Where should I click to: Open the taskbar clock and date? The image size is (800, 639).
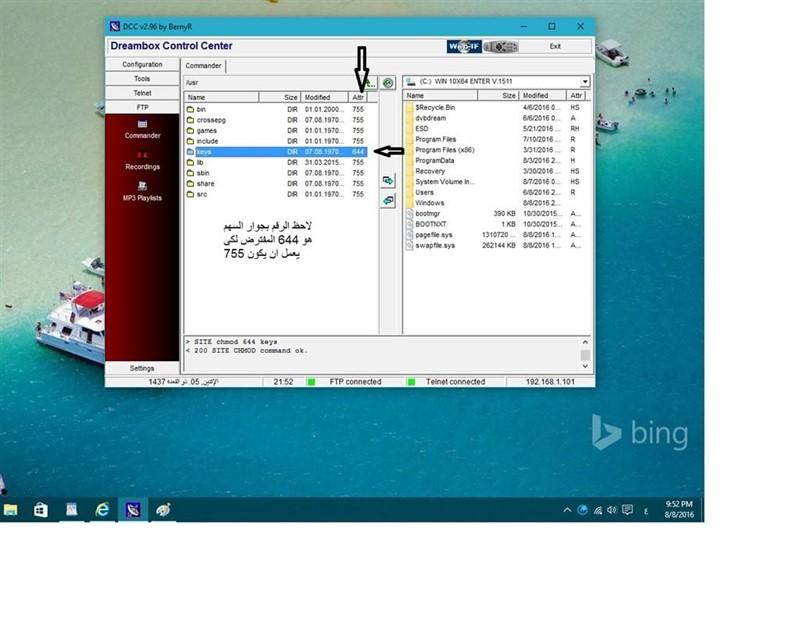679,509
